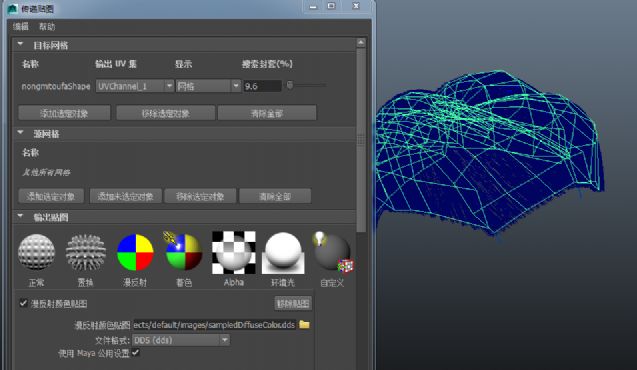Viewport: 637px width, 370px height.
Task: Toggle Use Maya common settings checkbox
Action: click(x=136, y=353)
